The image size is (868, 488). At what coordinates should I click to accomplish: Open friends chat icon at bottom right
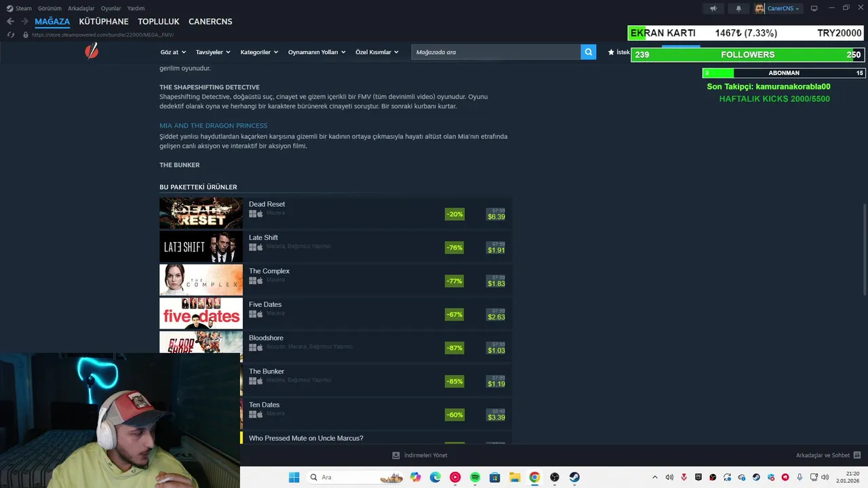point(857,455)
